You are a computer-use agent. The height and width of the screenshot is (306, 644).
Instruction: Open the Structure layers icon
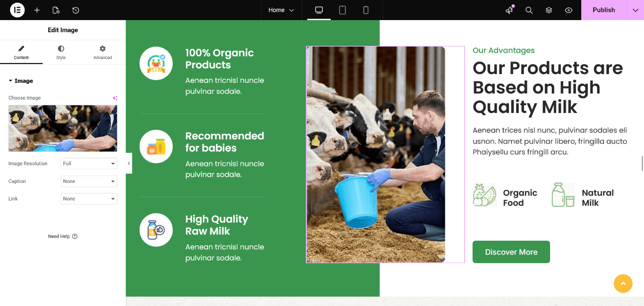click(x=549, y=10)
